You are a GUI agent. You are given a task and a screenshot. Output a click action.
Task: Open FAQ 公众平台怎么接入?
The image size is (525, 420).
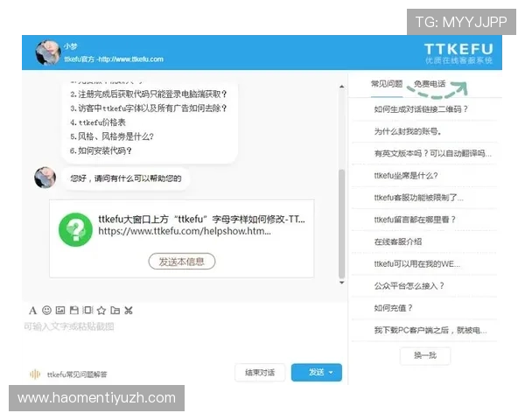409,286
